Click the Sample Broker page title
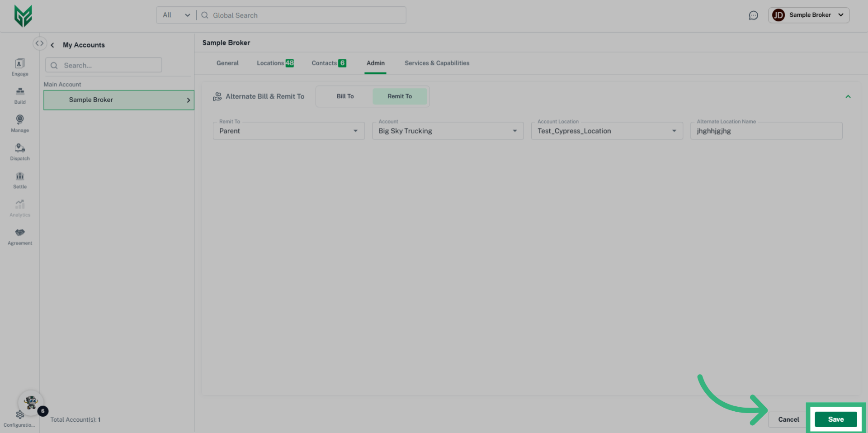The width and height of the screenshot is (868, 433). [226, 43]
